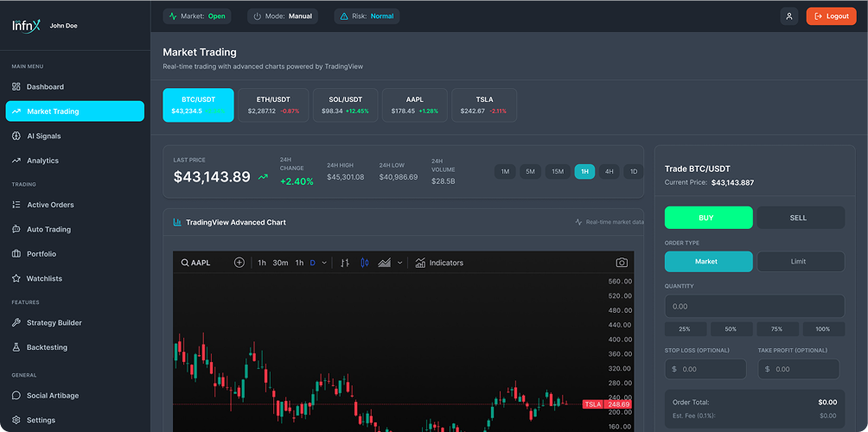
Task: Click the Risk warning triangle icon
Action: click(344, 16)
